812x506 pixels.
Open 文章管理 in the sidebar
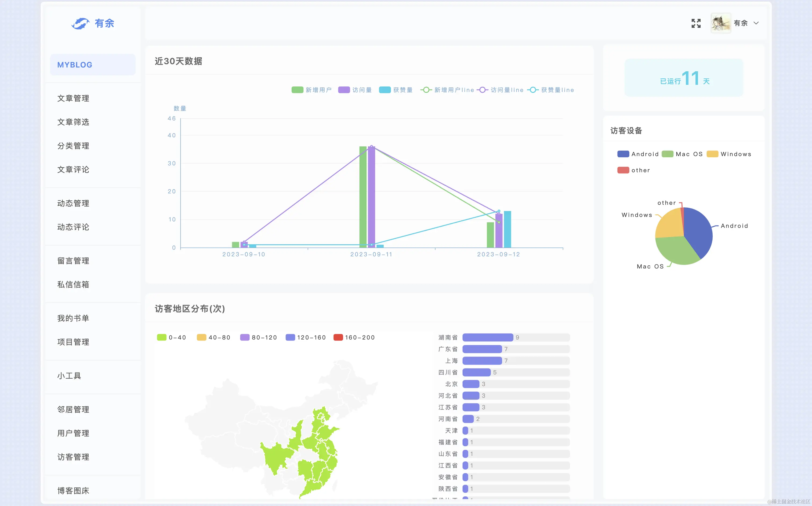click(73, 98)
